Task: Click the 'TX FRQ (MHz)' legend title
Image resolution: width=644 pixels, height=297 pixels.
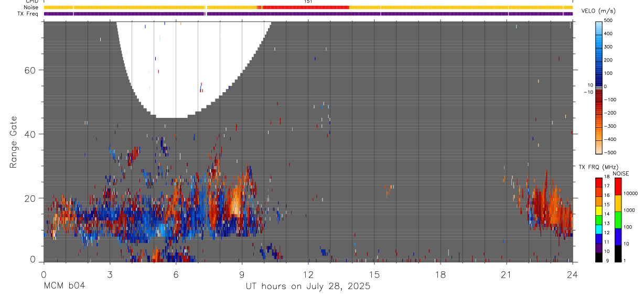Action: 598,167
